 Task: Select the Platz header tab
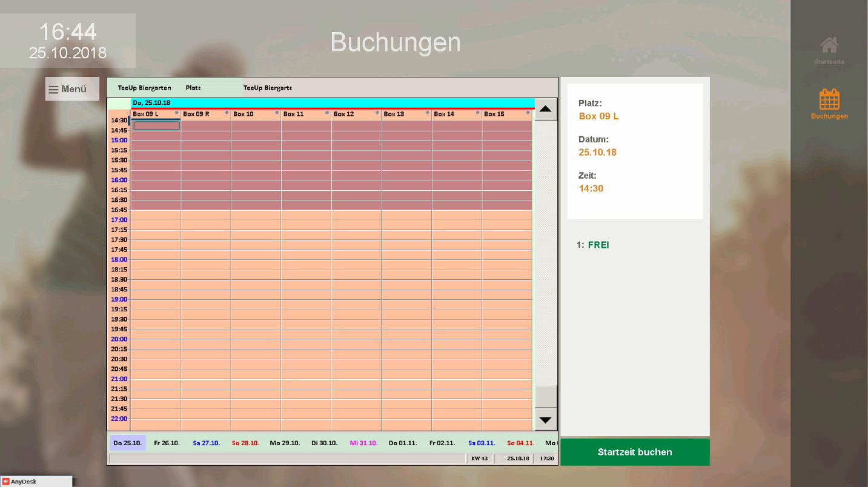pyautogui.click(x=193, y=88)
